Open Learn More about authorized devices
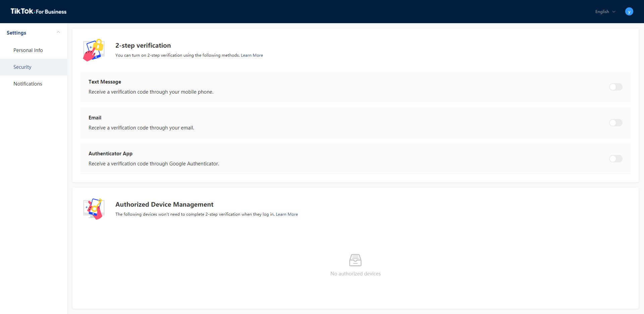The width and height of the screenshot is (644, 314). point(286,214)
